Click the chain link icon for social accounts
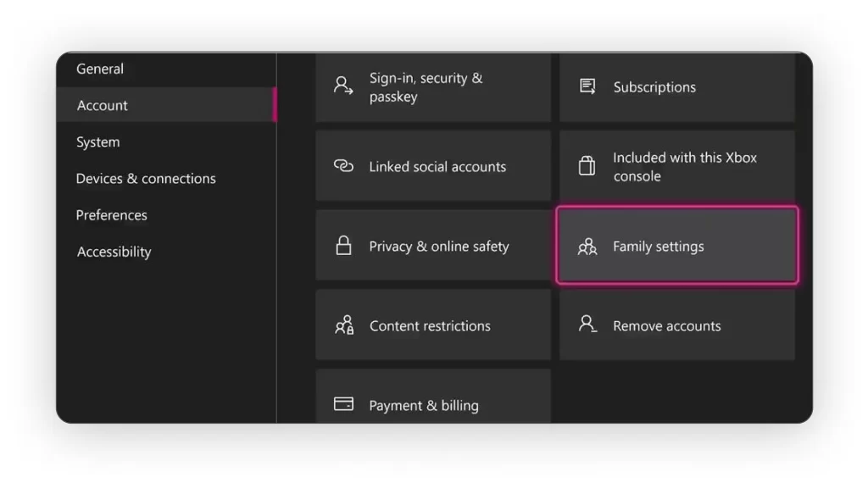868x483 pixels. (x=343, y=166)
